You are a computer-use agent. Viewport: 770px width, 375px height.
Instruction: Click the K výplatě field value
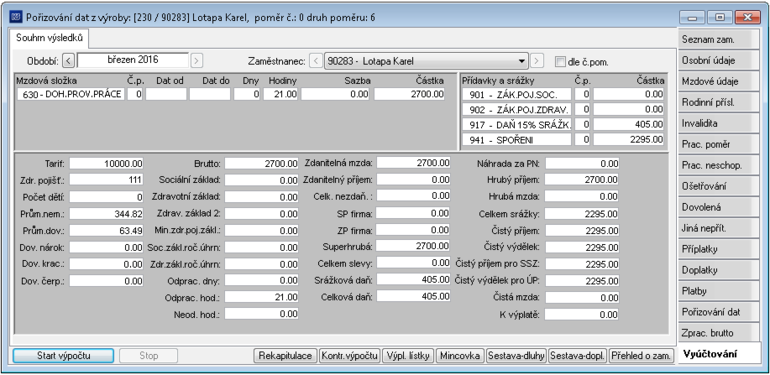(x=582, y=315)
